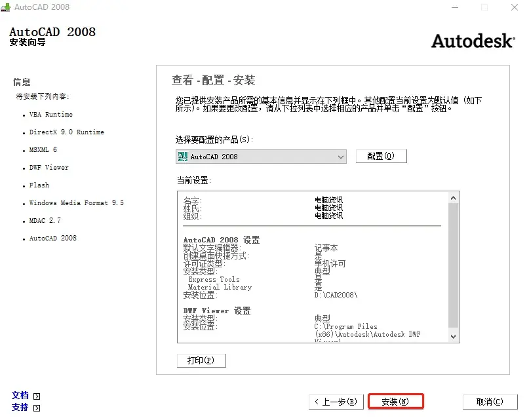Viewport: 529px width, 420px height.
Task: Select DirectX 9.0 Runtime in info list
Action: tap(66, 132)
